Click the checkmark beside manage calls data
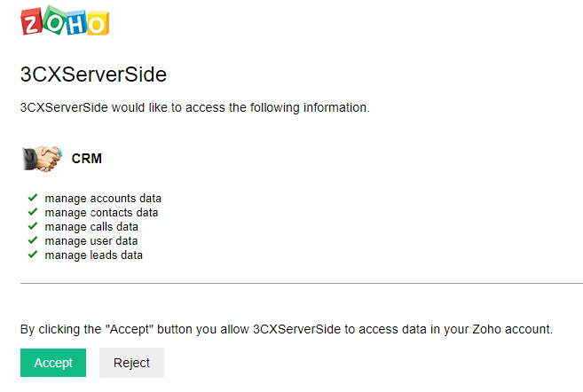 33,225
